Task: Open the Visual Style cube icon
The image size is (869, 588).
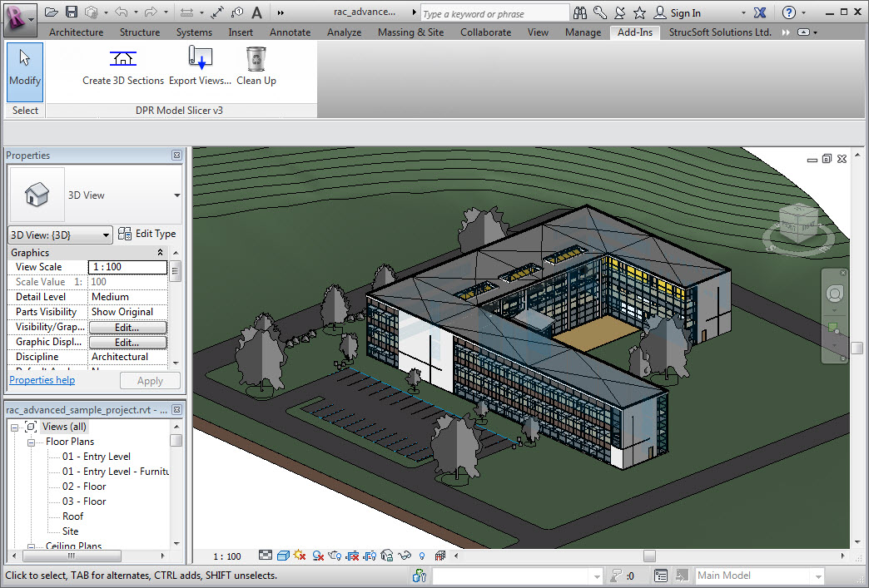Action: (x=283, y=556)
